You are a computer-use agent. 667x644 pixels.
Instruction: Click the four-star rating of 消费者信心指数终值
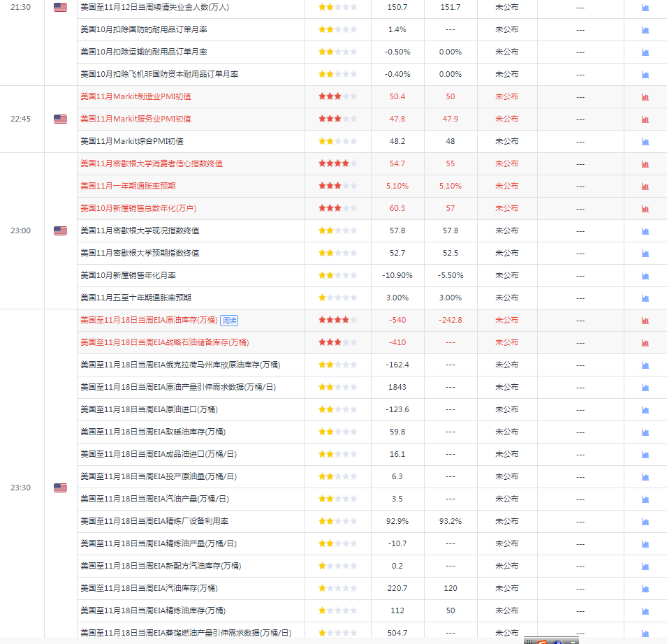click(x=338, y=163)
